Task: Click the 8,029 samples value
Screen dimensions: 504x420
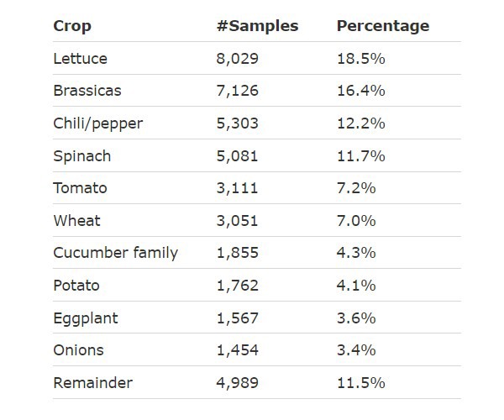Action: point(237,59)
